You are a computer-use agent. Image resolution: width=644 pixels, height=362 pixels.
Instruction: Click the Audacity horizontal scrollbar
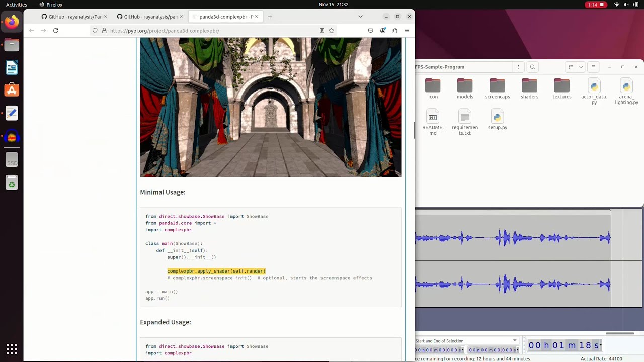tap(620, 333)
